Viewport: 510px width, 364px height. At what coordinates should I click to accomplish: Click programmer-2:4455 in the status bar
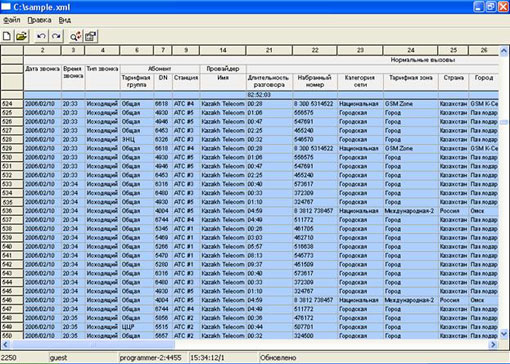tap(150, 358)
